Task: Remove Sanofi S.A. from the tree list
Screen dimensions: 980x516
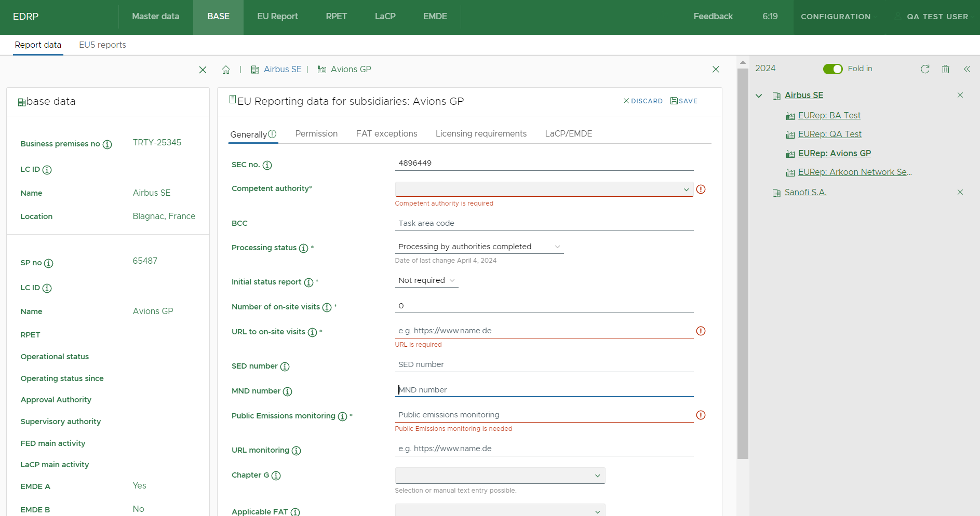Action: point(960,192)
